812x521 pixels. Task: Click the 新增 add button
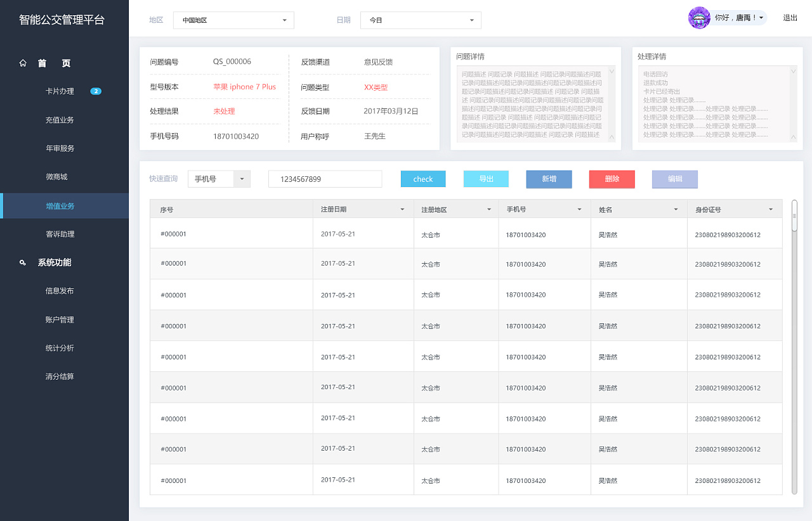(548, 179)
